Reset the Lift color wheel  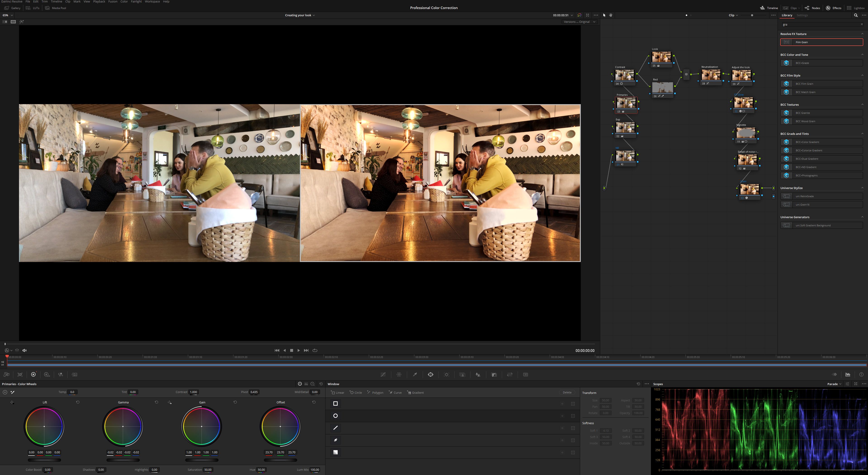coord(78,402)
